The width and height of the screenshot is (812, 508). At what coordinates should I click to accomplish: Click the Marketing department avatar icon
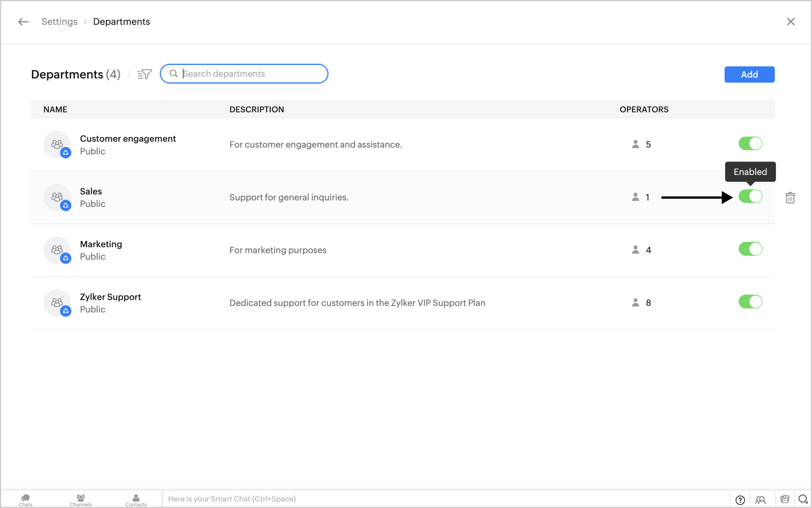click(x=57, y=250)
